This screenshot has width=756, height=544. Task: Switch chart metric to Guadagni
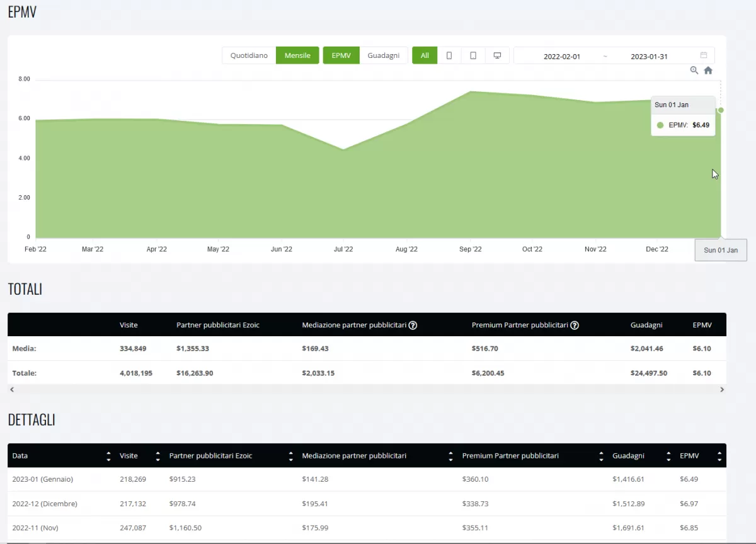coord(384,55)
